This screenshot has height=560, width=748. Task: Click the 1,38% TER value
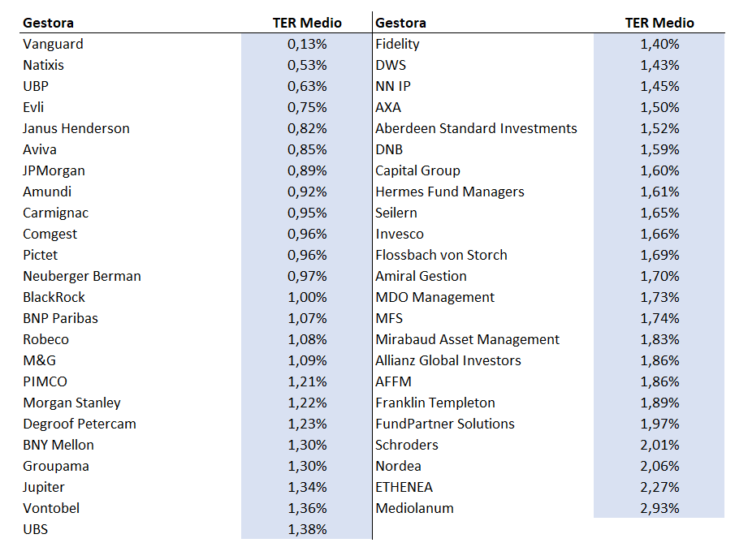pos(307,529)
